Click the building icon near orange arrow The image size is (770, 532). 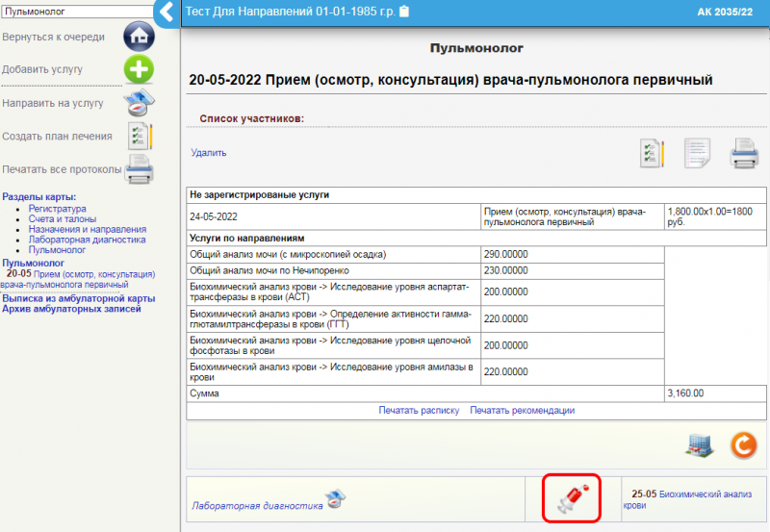click(x=700, y=444)
